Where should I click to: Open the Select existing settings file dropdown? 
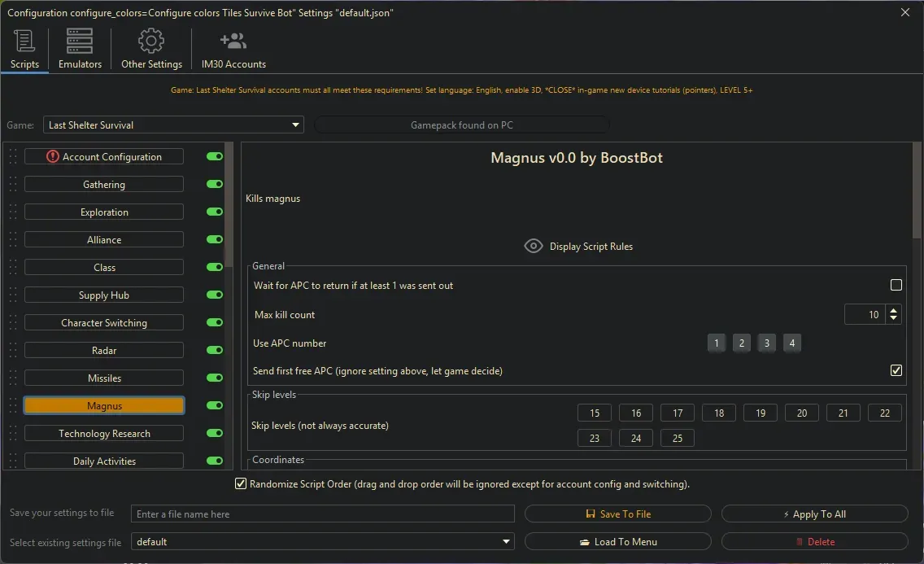point(322,541)
